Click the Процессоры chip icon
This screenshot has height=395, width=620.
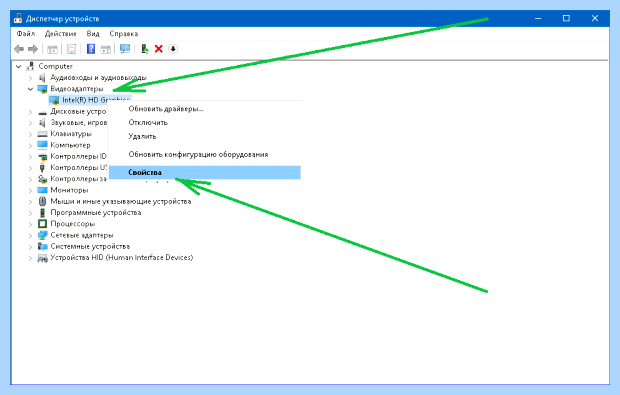click(x=42, y=224)
